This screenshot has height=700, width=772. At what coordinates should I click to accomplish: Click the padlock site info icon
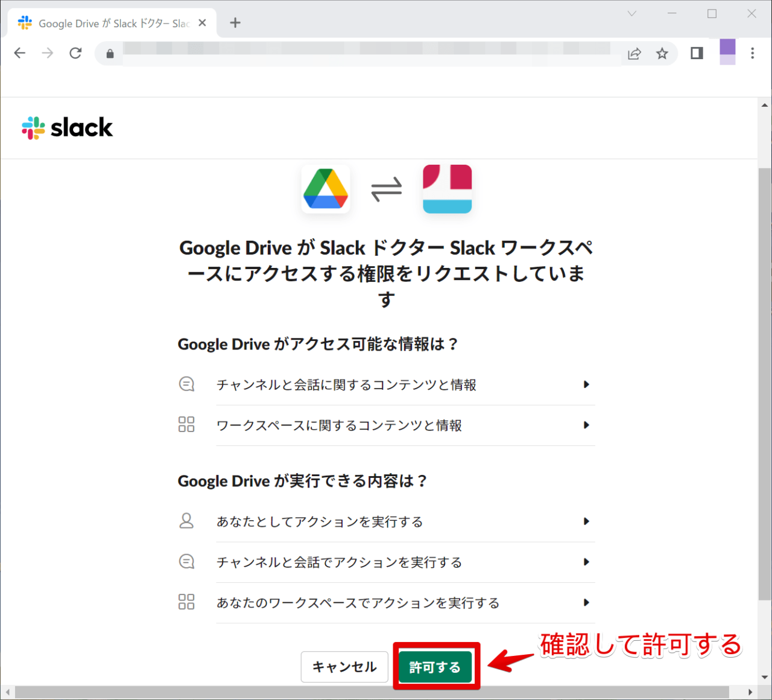pos(110,54)
